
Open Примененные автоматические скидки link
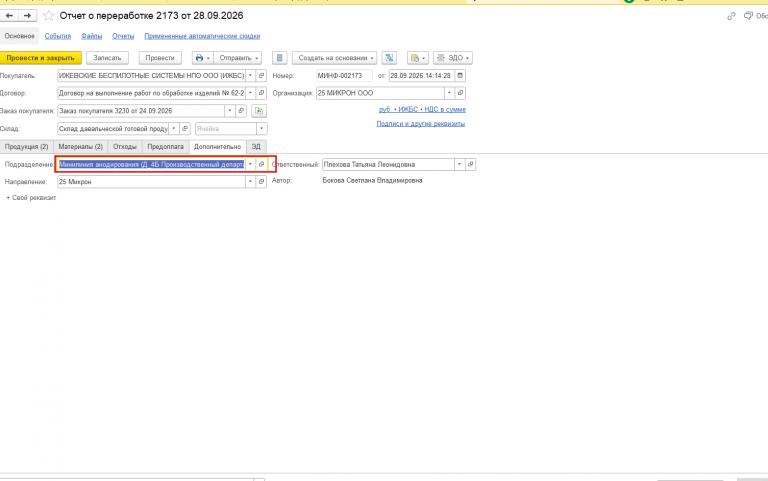(202, 36)
